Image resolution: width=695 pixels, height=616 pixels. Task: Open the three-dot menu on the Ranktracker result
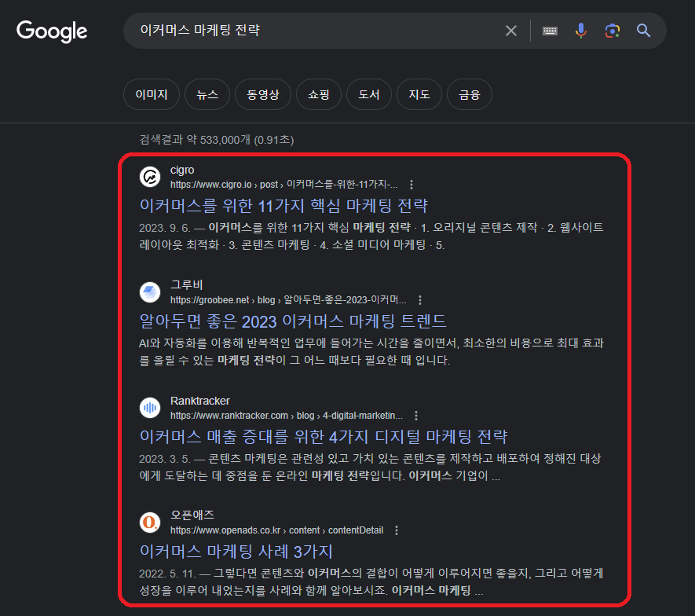(416, 415)
